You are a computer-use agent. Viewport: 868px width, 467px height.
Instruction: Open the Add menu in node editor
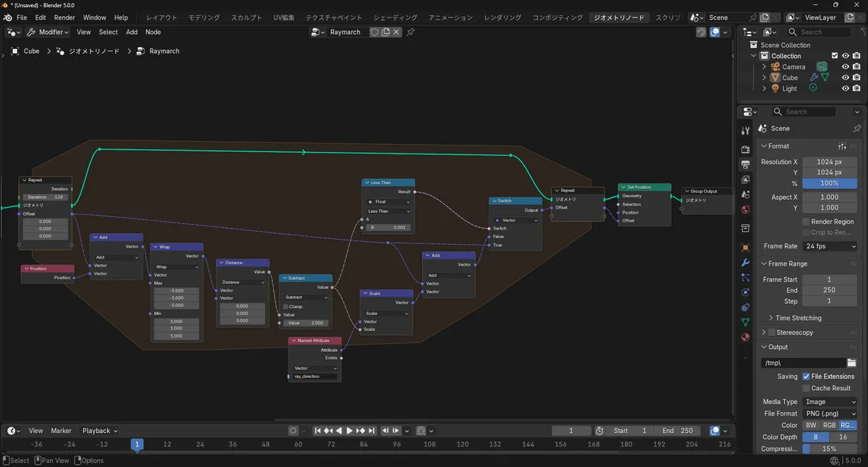132,32
